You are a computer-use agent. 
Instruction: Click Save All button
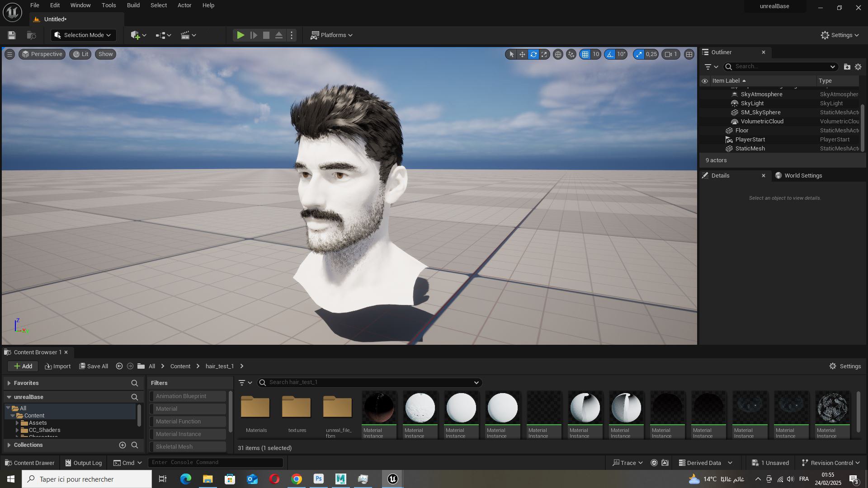coord(94,366)
